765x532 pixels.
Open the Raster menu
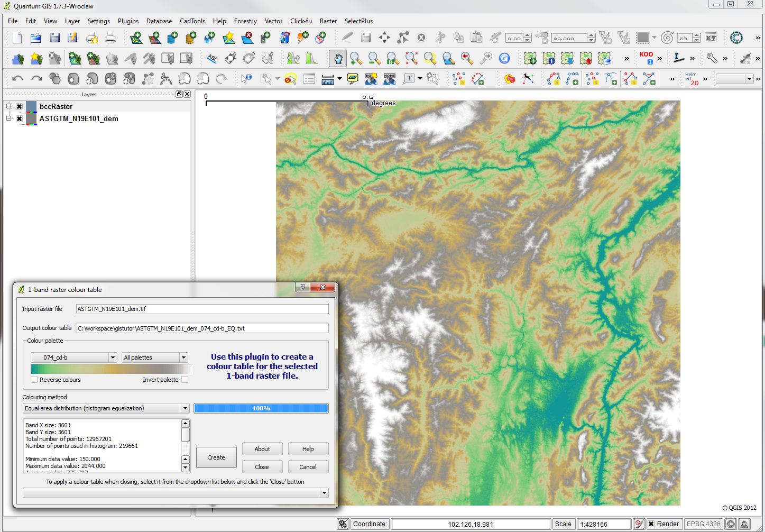coord(328,21)
